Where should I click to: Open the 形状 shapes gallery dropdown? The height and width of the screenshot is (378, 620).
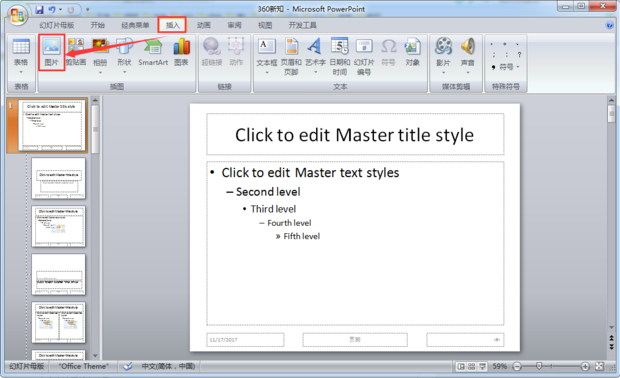pos(124,72)
